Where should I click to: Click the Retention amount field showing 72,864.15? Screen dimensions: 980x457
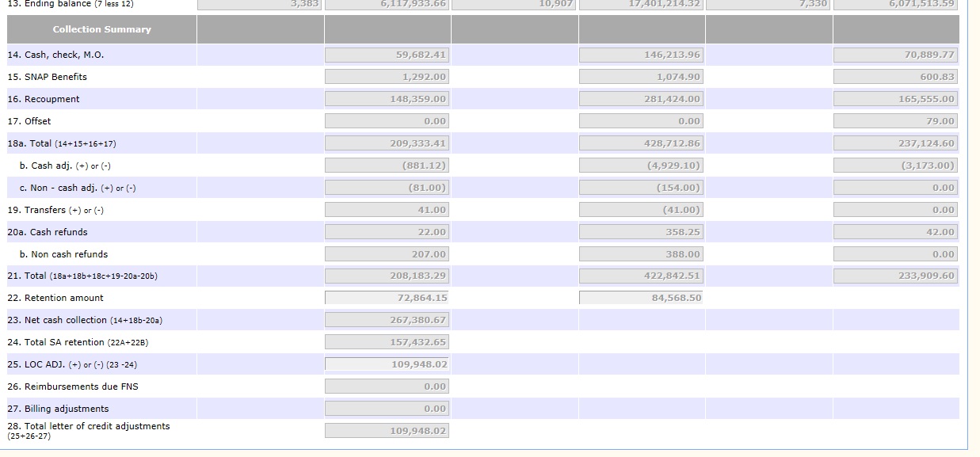click(x=387, y=298)
